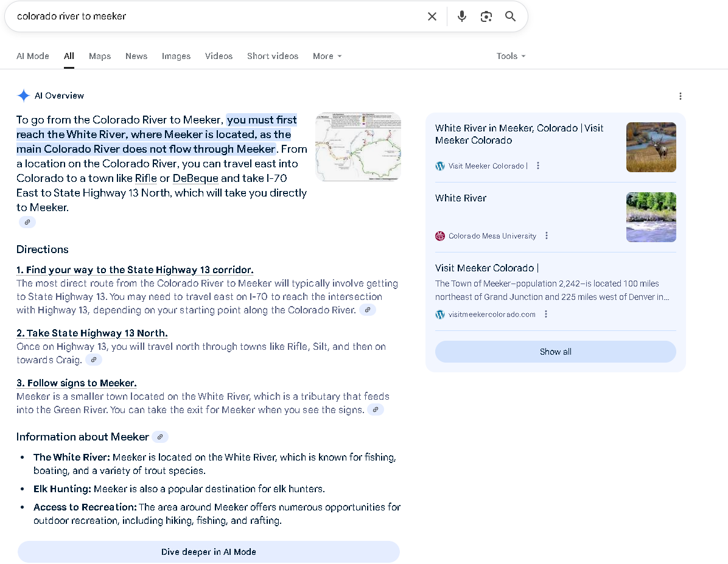The height and width of the screenshot is (564, 728).
Task: Submit search with the magnifying glass icon
Action: tap(510, 16)
